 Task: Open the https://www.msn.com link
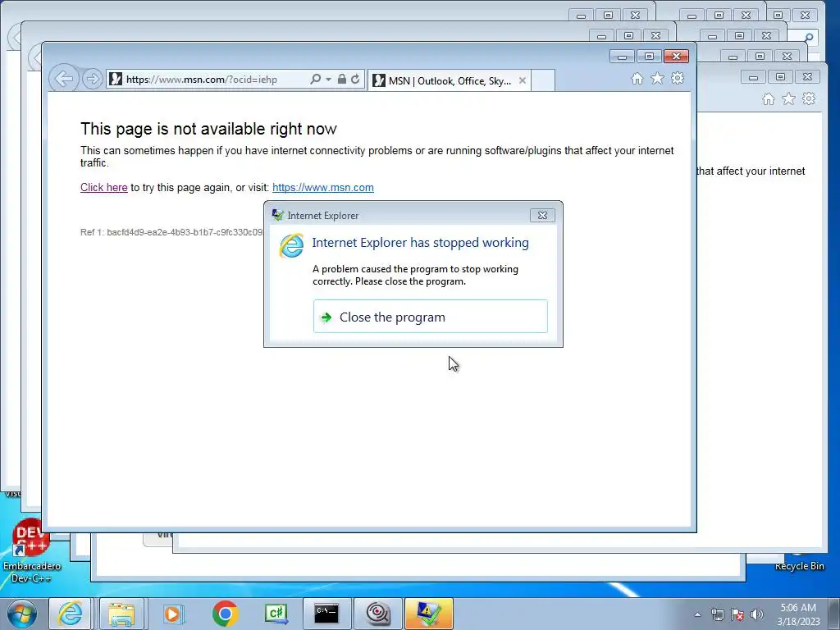pyautogui.click(x=323, y=188)
